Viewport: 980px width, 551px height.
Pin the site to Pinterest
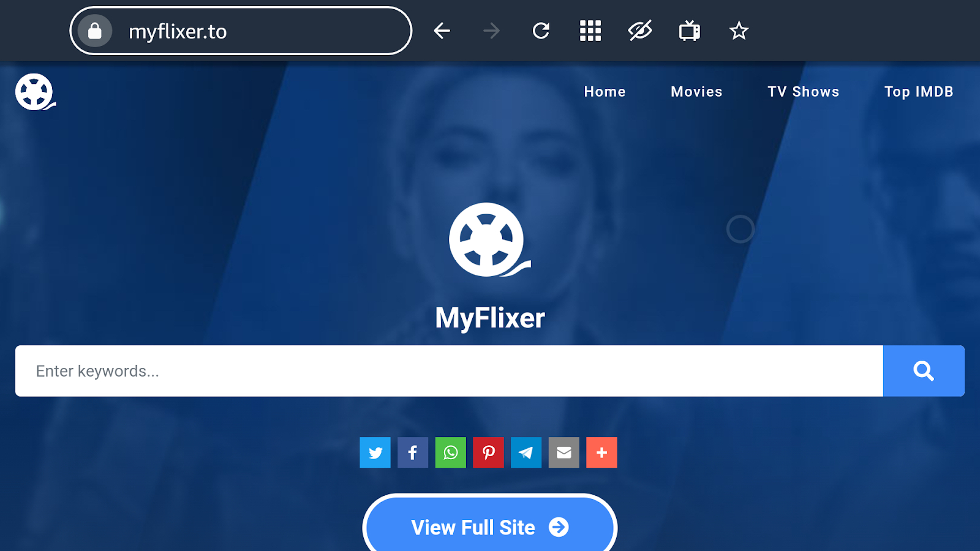(488, 452)
